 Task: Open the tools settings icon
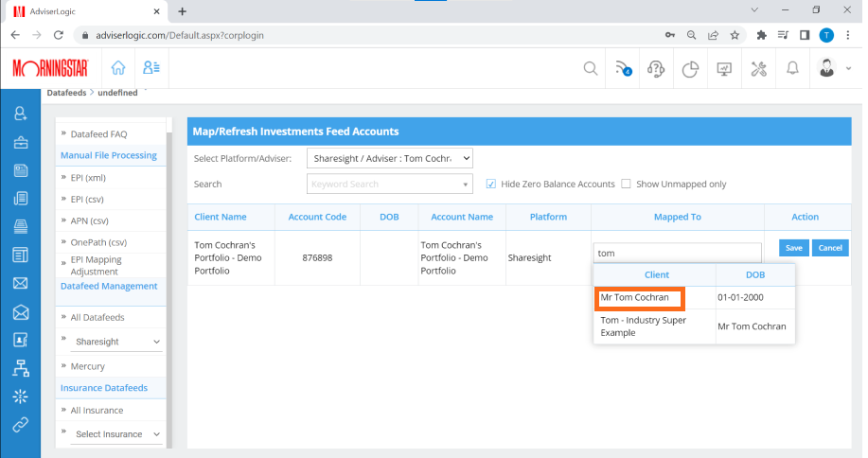click(x=758, y=69)
